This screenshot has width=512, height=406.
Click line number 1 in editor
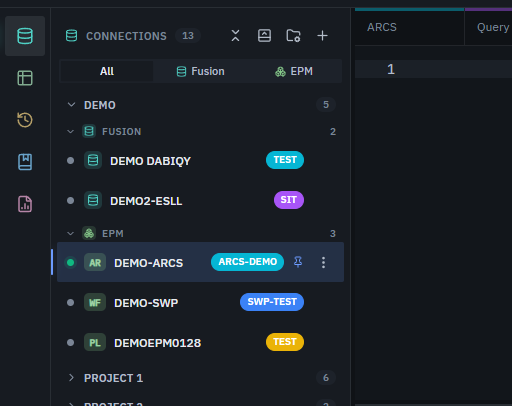(391, 69)
